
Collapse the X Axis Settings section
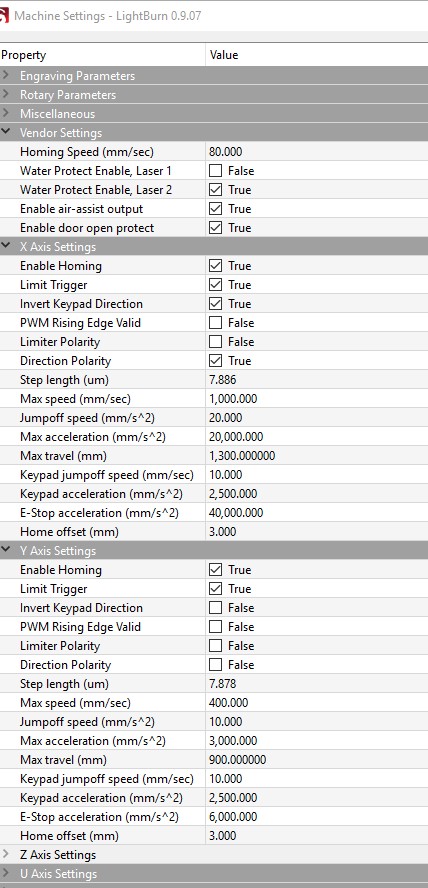(6, 246)
